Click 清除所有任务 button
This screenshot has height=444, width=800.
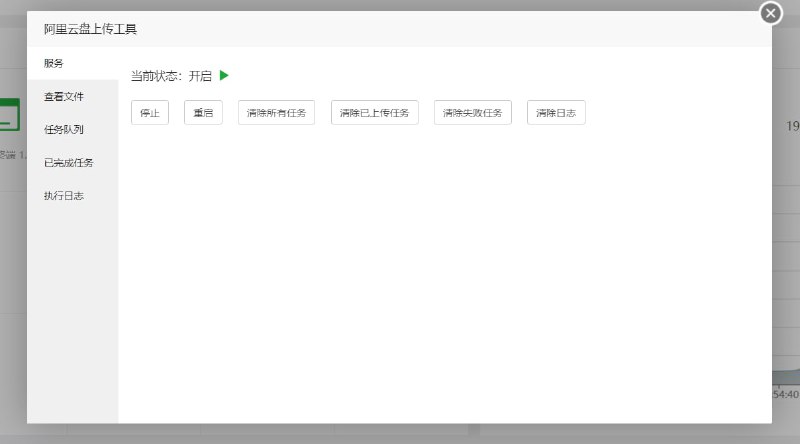click(277, 113)
